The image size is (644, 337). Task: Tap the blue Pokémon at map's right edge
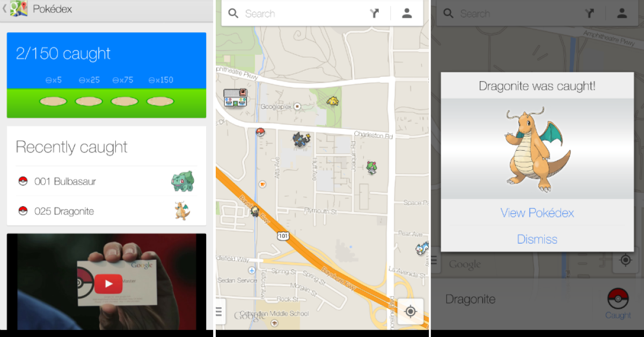coord(422,250)
